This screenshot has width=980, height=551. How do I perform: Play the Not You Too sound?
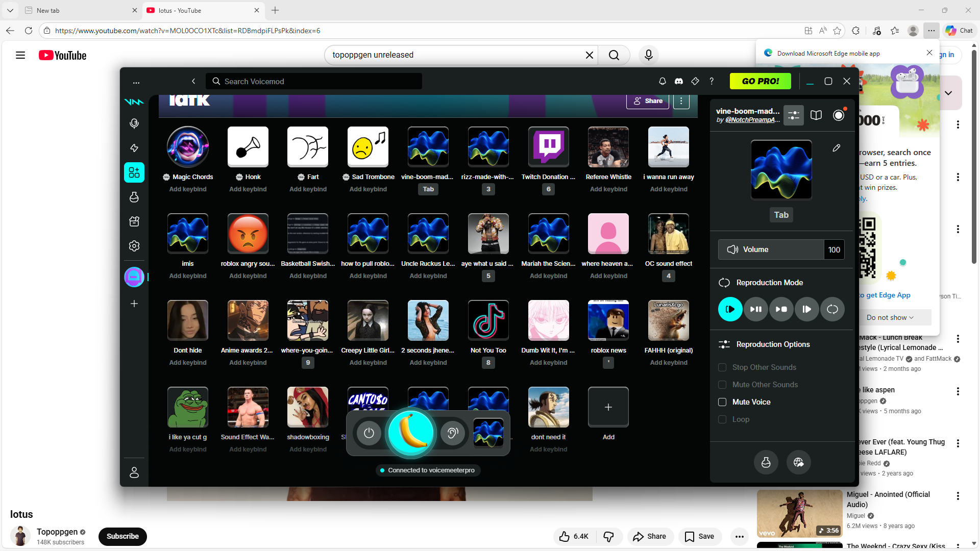pos(488,320)
